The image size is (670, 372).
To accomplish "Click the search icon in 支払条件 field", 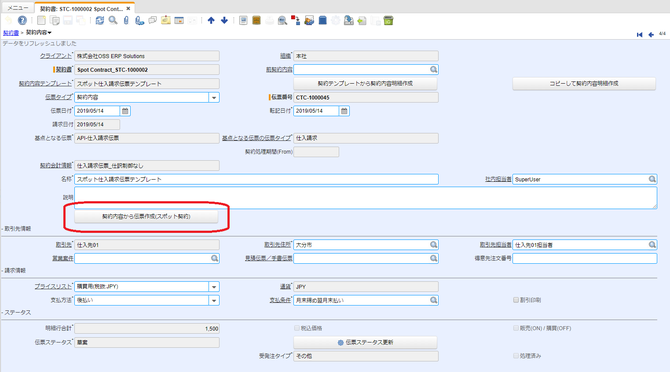I will pos(434,300).
